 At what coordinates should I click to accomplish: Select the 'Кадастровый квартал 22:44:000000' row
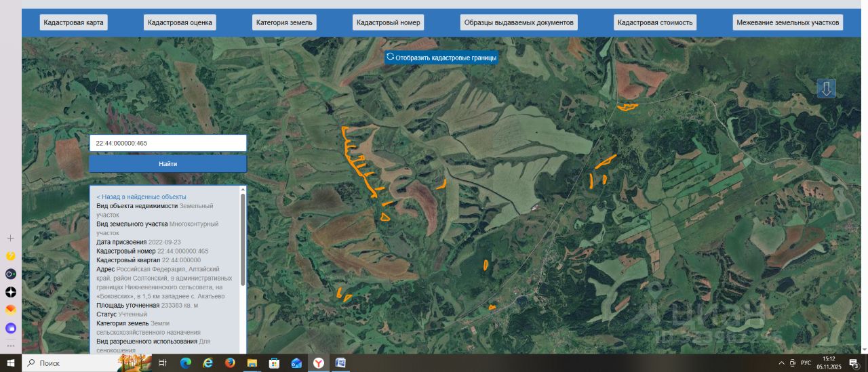[149, 260]
